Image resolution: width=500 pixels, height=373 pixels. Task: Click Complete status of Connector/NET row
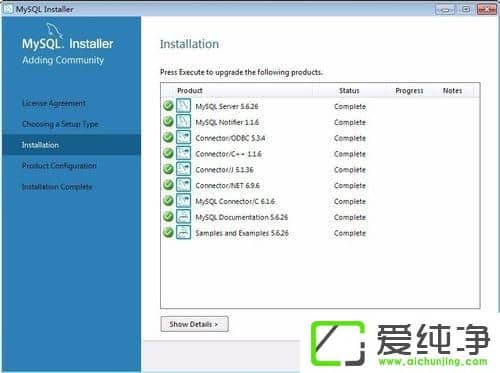point(350,186)
